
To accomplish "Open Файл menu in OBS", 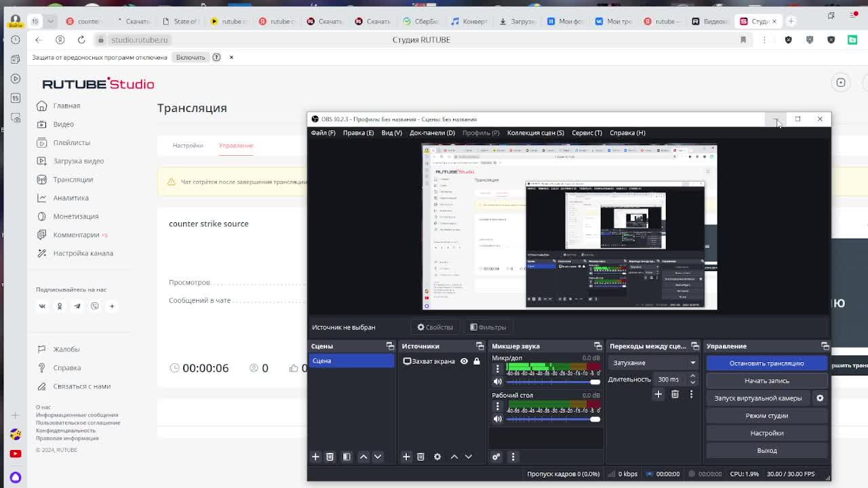I will pos(323,133).
